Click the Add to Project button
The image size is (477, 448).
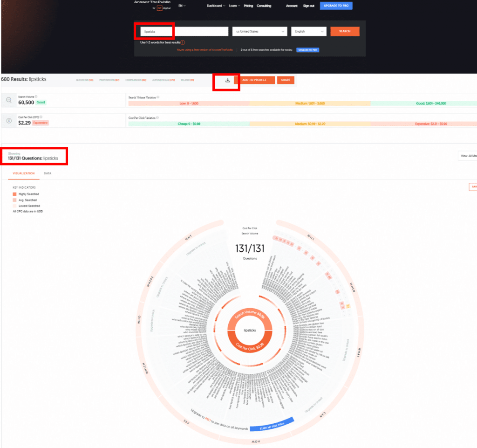[254, 80]
